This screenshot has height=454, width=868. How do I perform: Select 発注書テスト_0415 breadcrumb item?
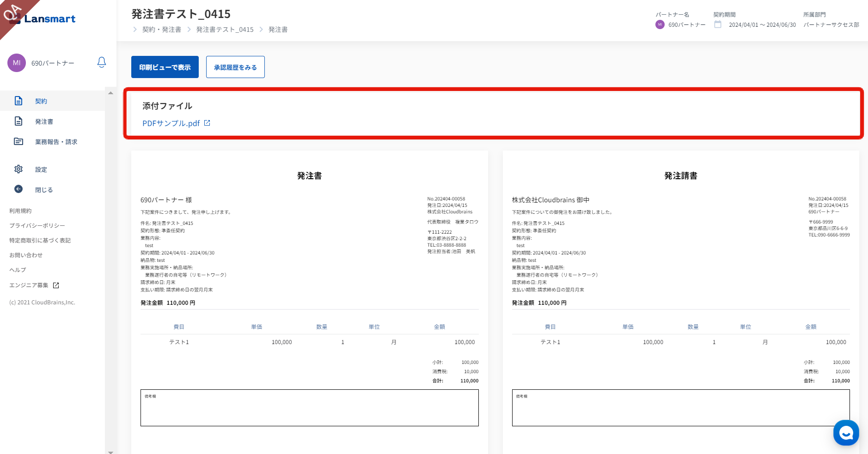pos(225,30)
